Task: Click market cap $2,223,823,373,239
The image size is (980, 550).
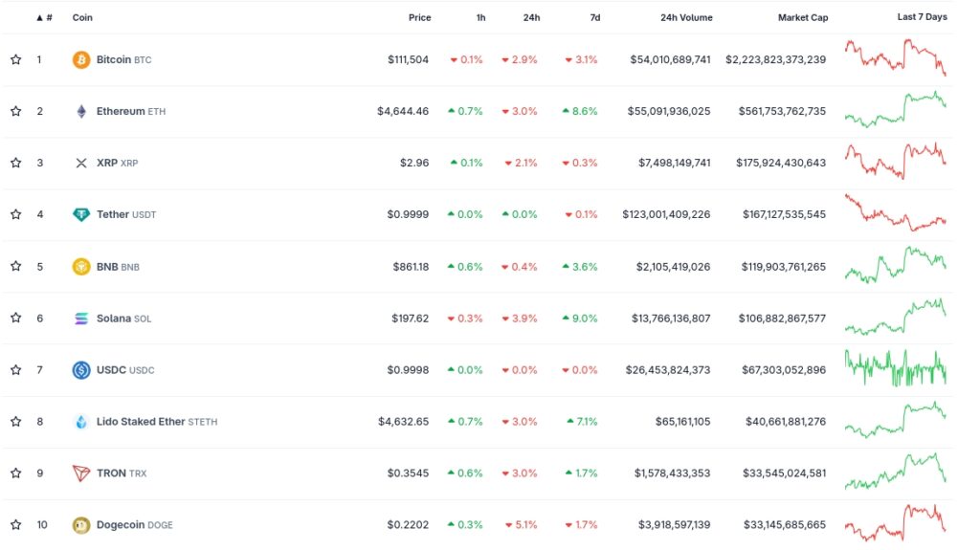Action: (775, 60)
